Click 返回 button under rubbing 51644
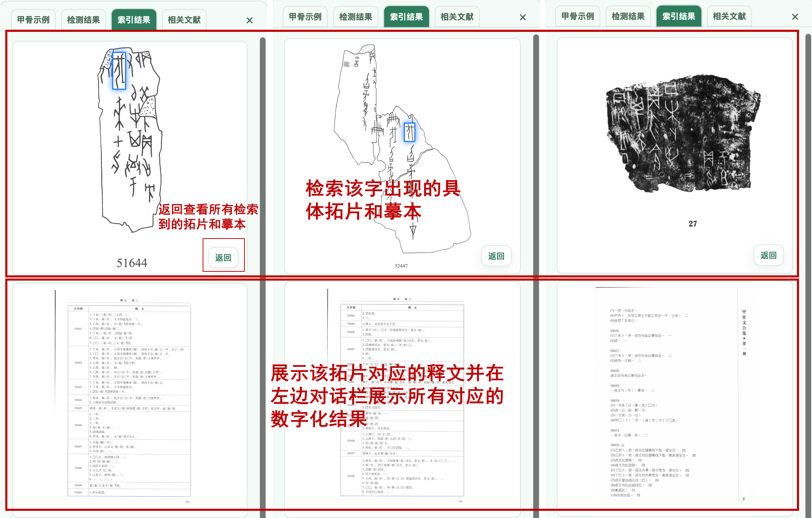812x518 pixels. click(223, 258)
